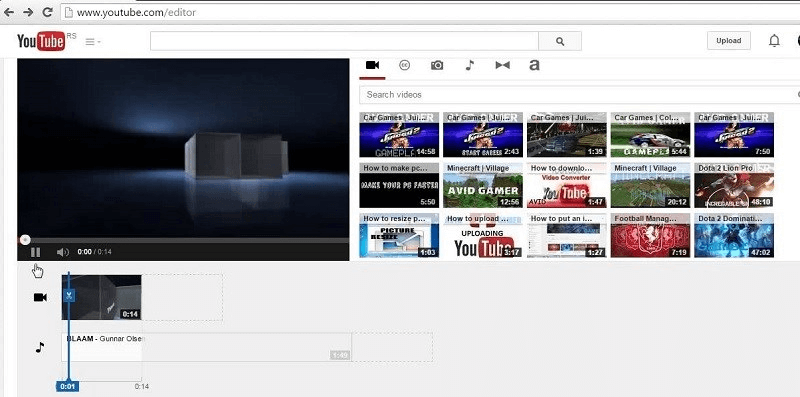Select the Car Games 5:44 thumbnail
800x397 pixels.
point(650,135)
